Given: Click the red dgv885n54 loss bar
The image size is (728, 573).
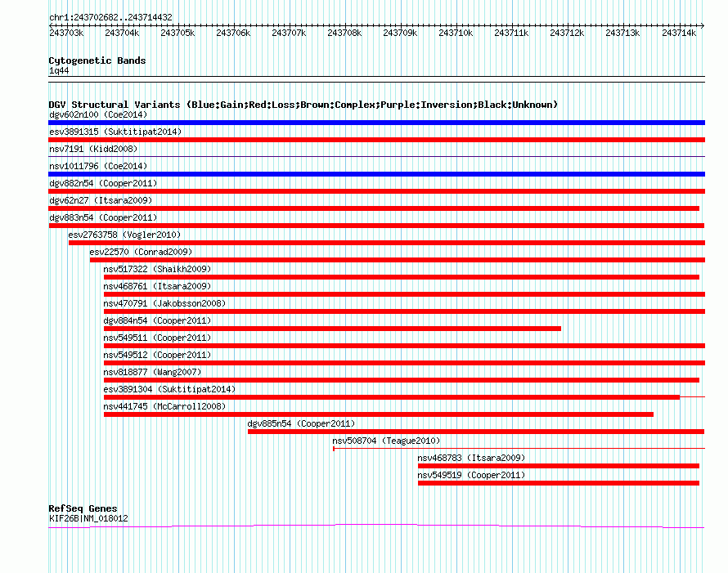Looking at the screenshot, I should (476, 432).
